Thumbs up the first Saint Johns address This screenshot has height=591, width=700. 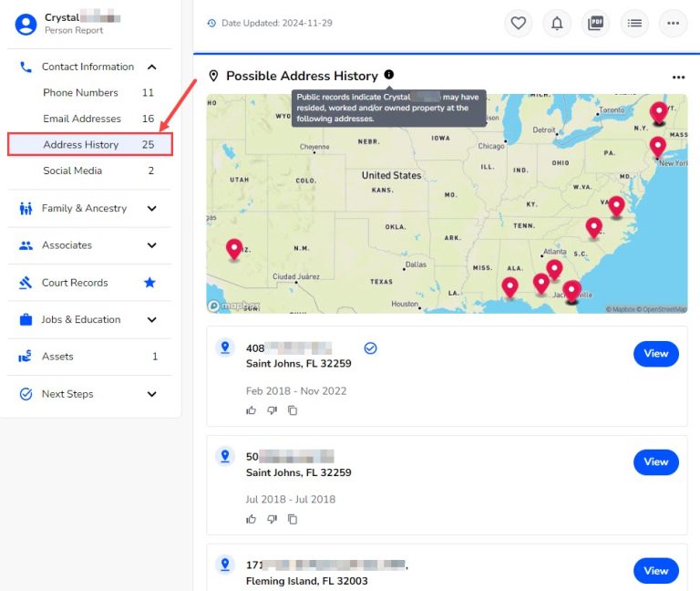252,410
